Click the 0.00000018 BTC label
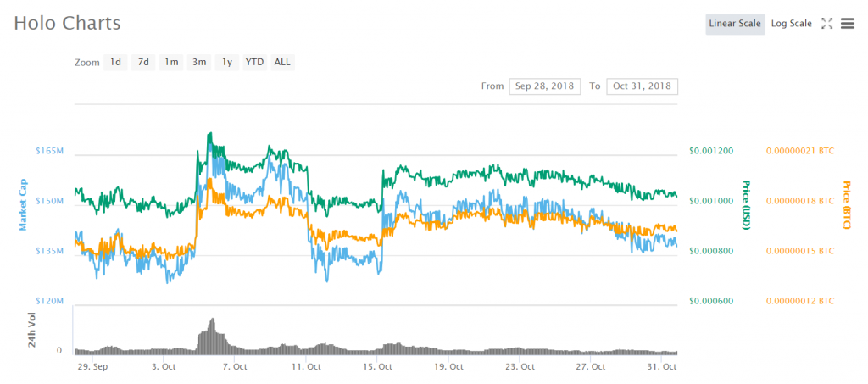 pos(800,201)
